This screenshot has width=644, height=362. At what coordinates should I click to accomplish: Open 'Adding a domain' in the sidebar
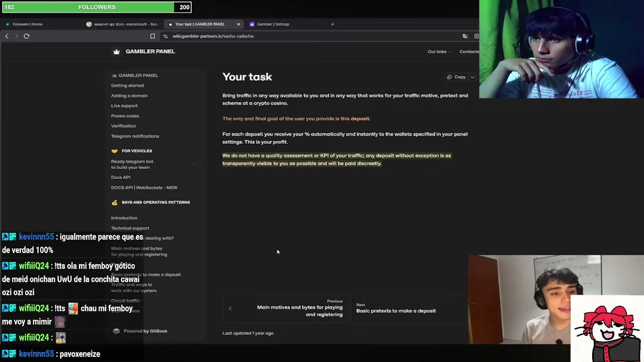[129, 96]
